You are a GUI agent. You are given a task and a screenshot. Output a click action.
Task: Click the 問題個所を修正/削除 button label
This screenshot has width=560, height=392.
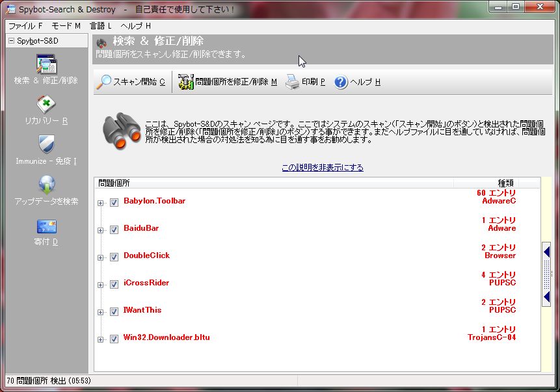pyautogui.click(x=236, y=82)
